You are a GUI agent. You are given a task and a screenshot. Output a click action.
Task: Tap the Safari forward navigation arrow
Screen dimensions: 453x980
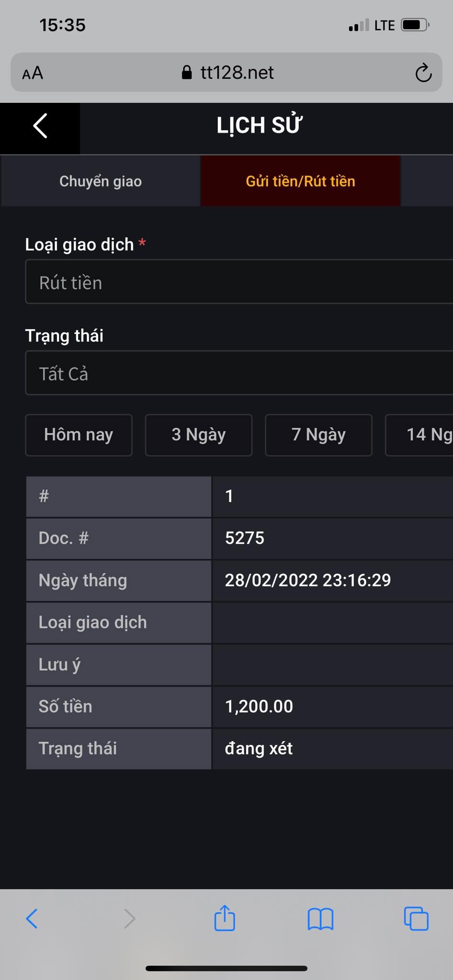tap(129, 919)
